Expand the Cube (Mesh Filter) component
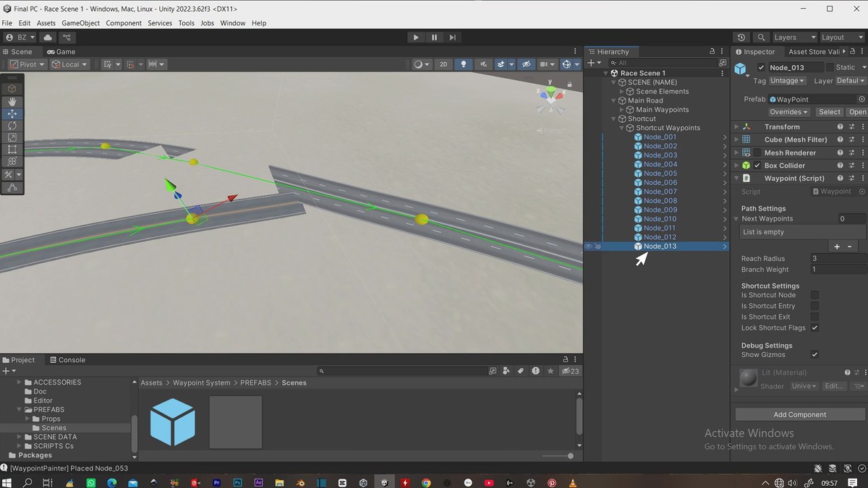 tap(736, 140)
